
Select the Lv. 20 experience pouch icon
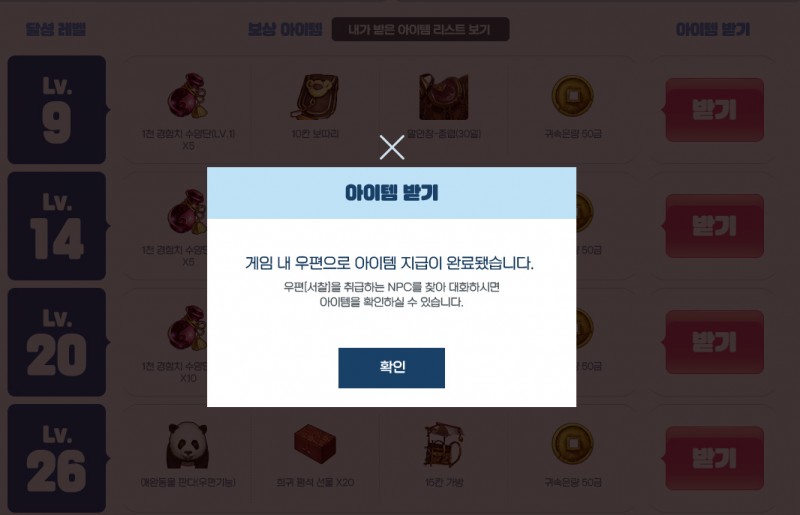[x=187, y=328]
